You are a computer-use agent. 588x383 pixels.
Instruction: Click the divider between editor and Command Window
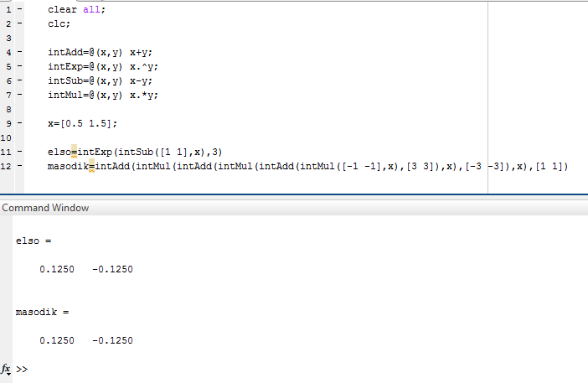294,196
